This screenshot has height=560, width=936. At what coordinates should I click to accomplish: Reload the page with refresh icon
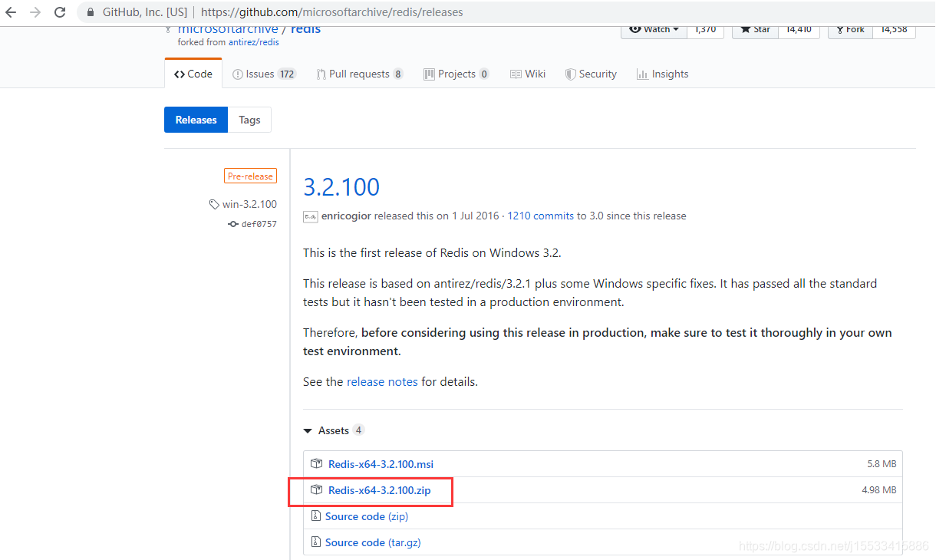(59, 12)
